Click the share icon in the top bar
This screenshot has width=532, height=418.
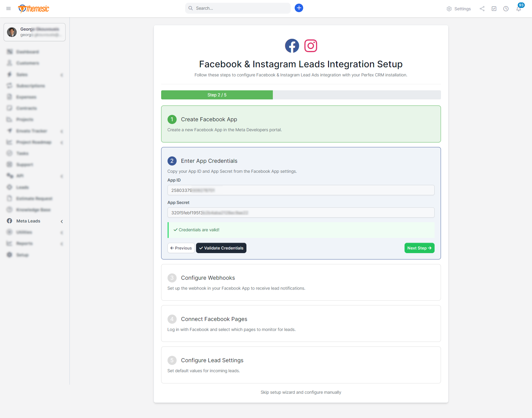coord(482,9)
